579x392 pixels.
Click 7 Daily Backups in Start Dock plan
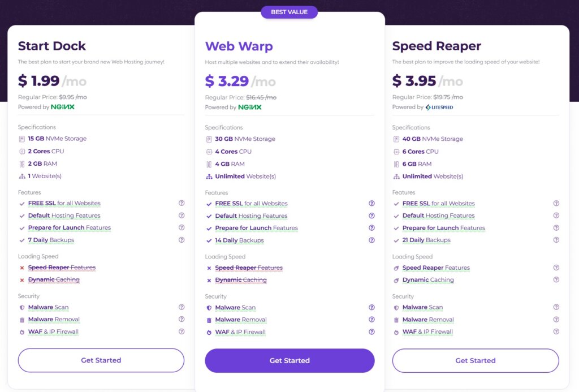point(51,240)
